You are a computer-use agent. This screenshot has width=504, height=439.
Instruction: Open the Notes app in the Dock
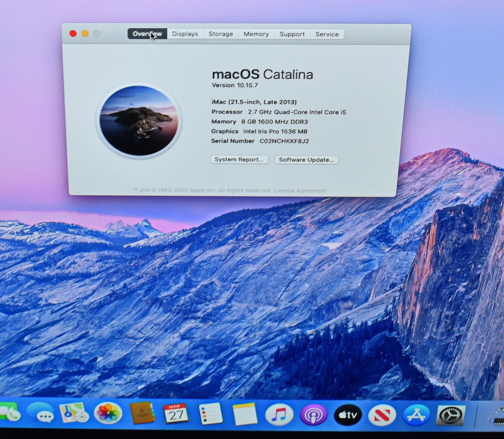[245, 414]
